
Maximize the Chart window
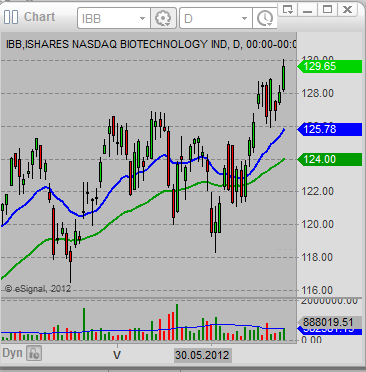tap(327, 9)
